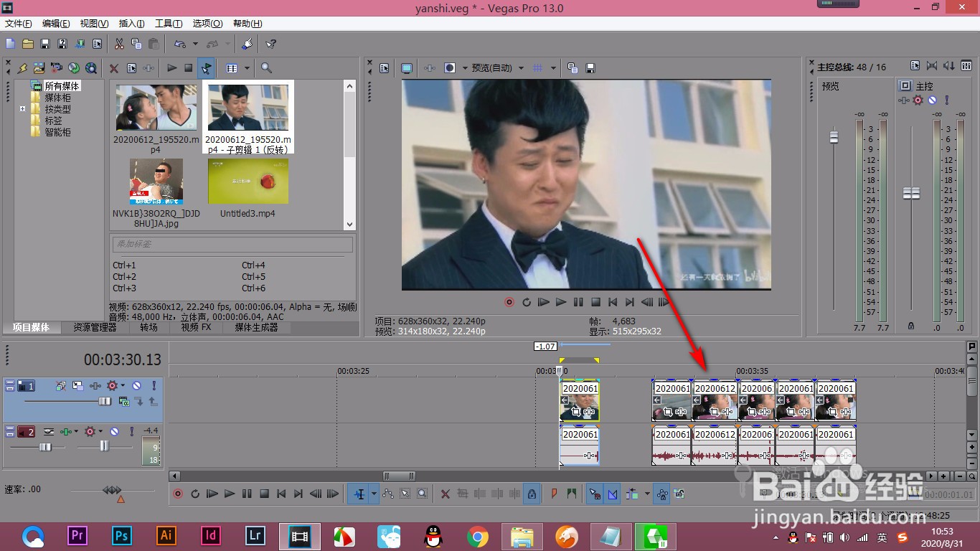Screen dimensions: 980x551
Task: Select the Envelope Edit tool
Action: point(388,494)
